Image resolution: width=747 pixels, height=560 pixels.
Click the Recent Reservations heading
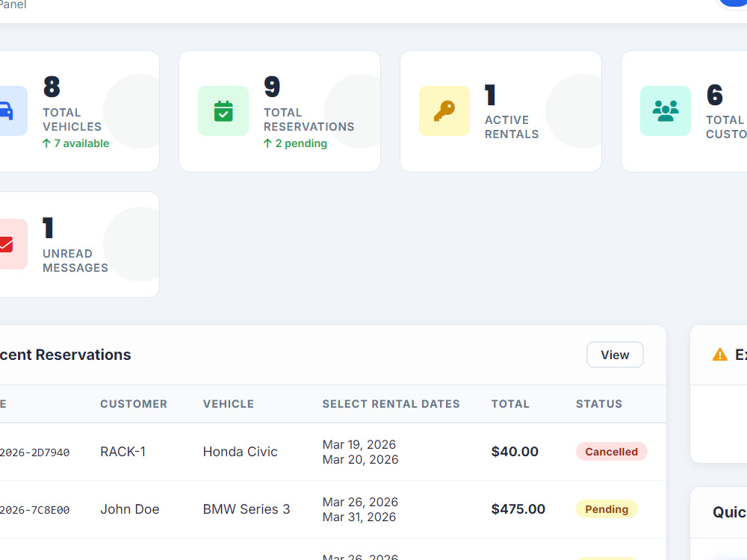click(x=65, y=355)
